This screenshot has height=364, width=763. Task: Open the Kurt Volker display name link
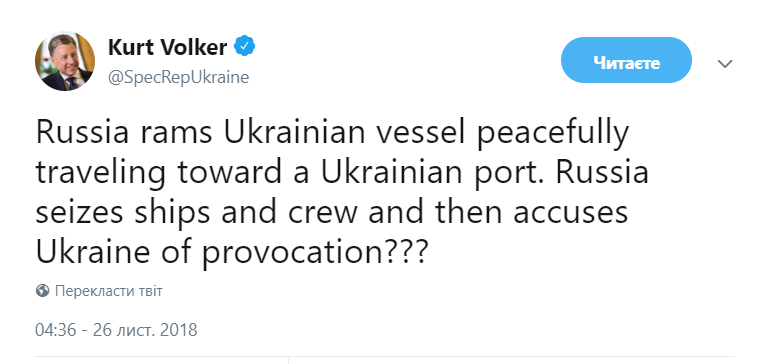167,48
